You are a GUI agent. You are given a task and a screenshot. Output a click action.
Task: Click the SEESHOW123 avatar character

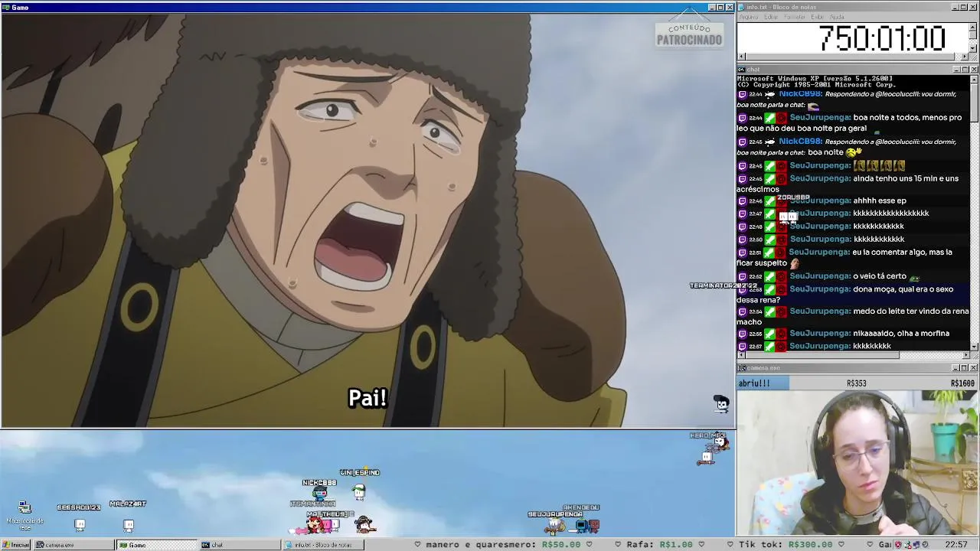tap(80, 524)
